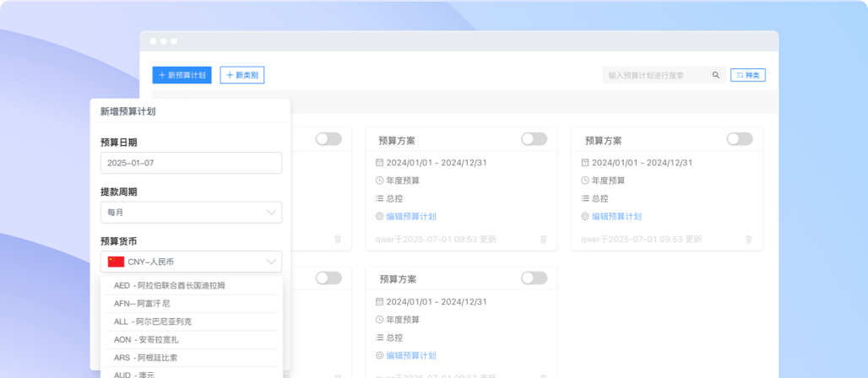Toggle the switch on top-middle 预算方案 card

tap(534, 139)
